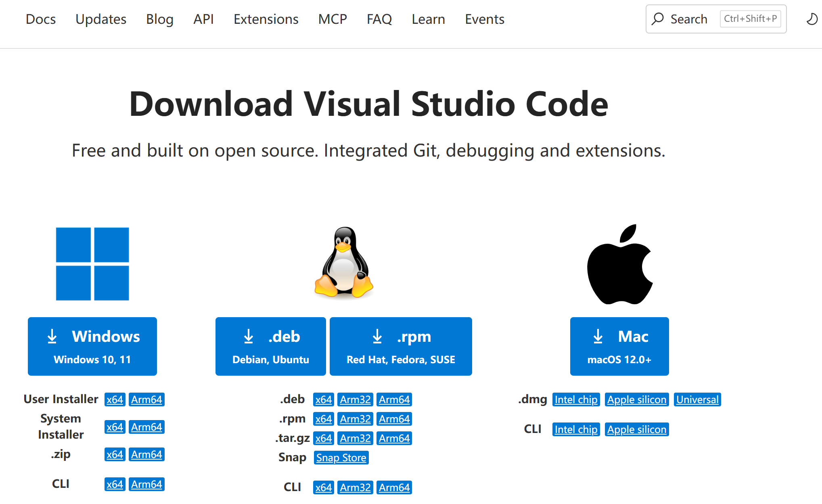Image resolution: width=822 pixels, height=504 pixels.
Task: Open the Extensions page
Action: 266,19
